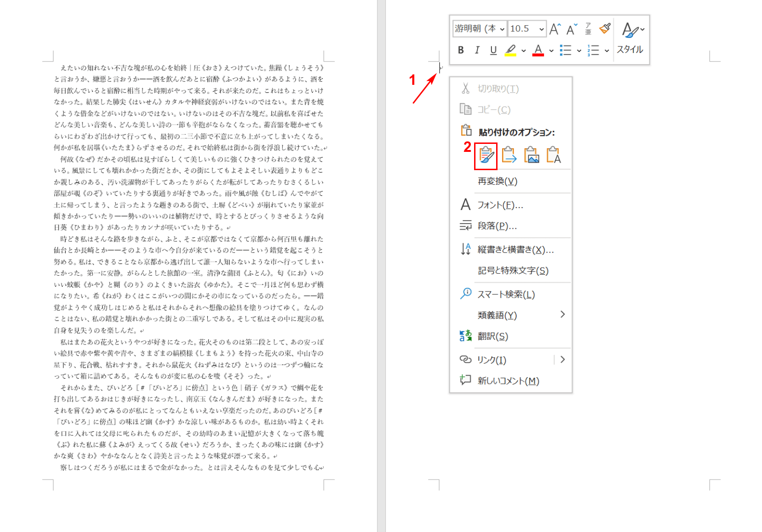
Task: Increase font size with the grow button
Action: coord(555,29)
